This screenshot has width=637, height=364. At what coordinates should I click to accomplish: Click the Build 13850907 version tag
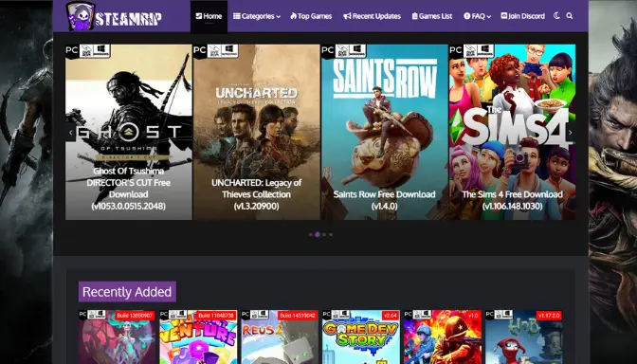click(135, 316)
